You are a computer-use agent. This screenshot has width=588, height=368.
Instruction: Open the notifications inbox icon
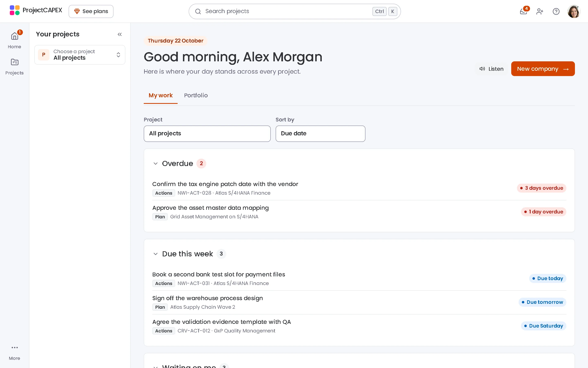tap(523, 11)
